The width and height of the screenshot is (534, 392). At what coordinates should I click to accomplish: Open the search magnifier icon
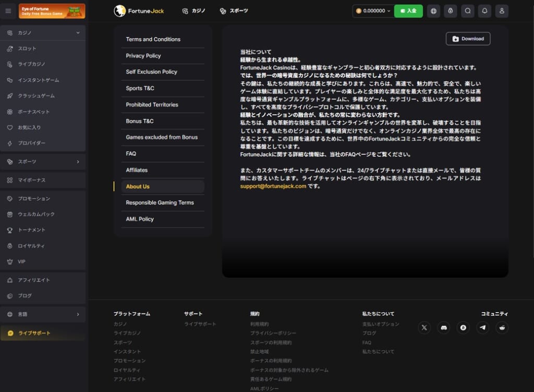click(x=468, y=11)
